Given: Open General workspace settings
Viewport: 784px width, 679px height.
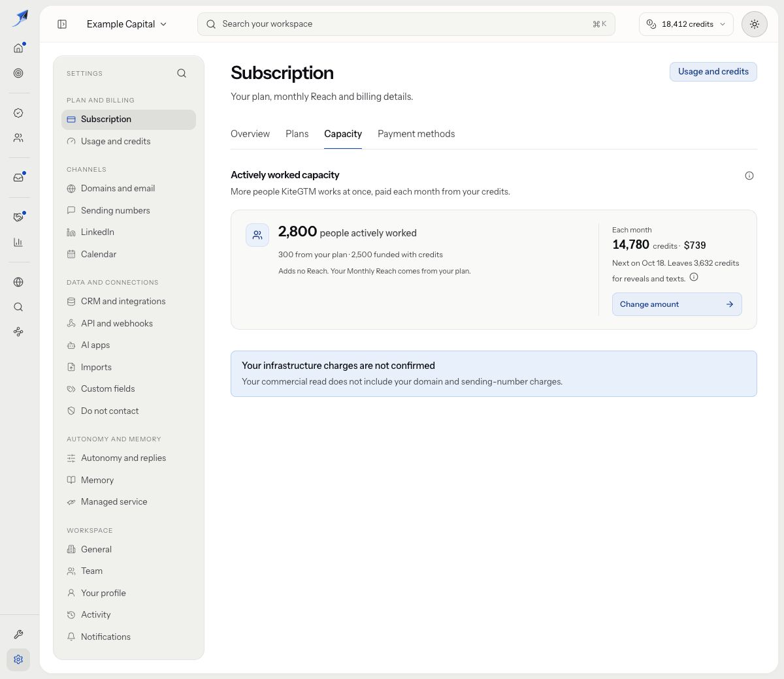Looking at the screenshot, I should pyautogui.click(x=129, y=549).
